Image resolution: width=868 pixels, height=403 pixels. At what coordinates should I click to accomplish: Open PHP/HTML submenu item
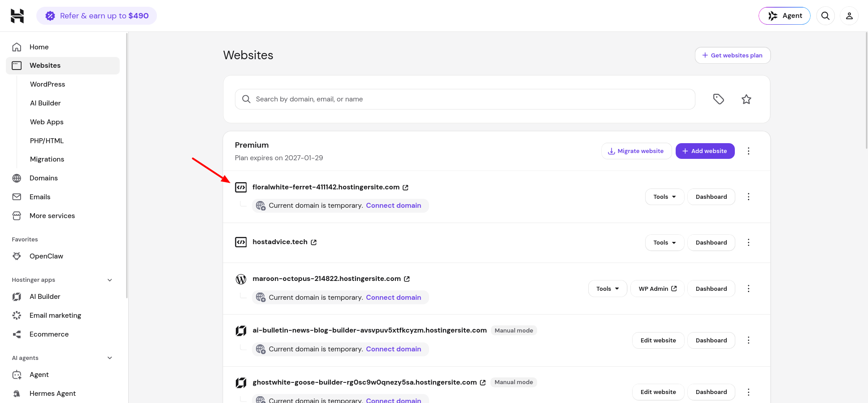(x=47, y=141)
